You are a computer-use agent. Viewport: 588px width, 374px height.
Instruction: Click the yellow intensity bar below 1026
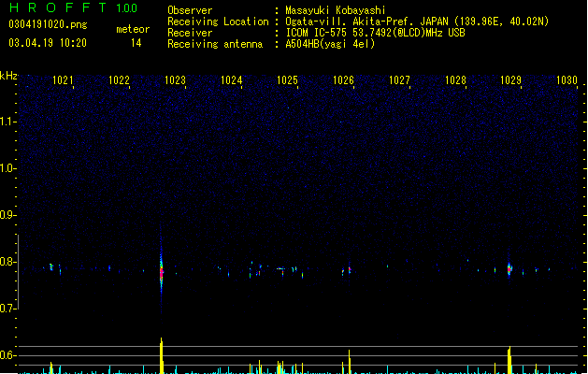pos(349,362)
